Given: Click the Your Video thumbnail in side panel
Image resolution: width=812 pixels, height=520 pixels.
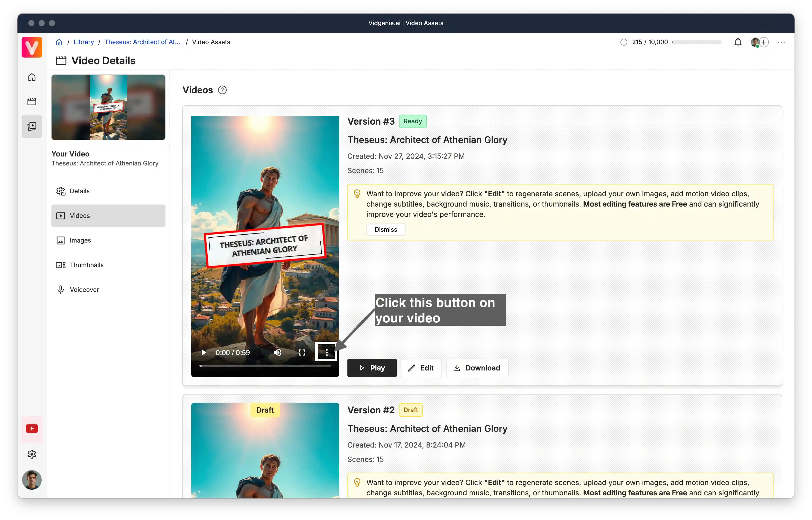Looking at the screenshot, I should pos(108,107).
